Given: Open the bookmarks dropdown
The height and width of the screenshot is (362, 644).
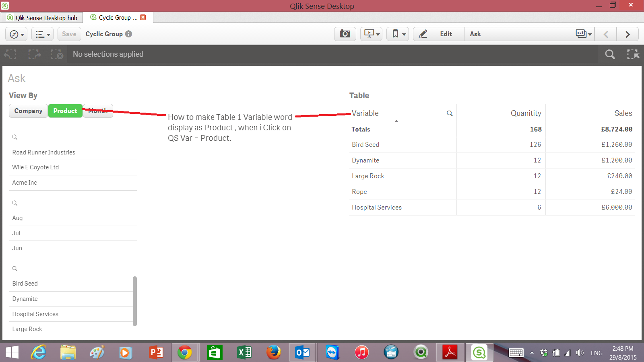Looking at the screenshot, I should [x=398, y=34].
